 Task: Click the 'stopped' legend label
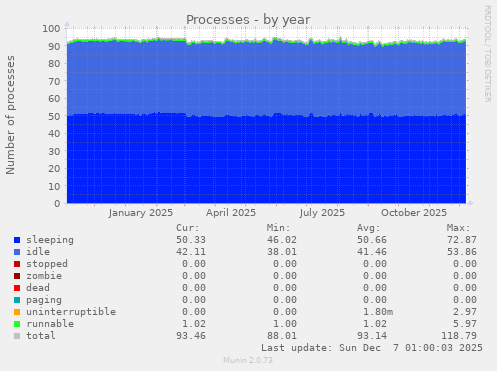tap(47, 264)
